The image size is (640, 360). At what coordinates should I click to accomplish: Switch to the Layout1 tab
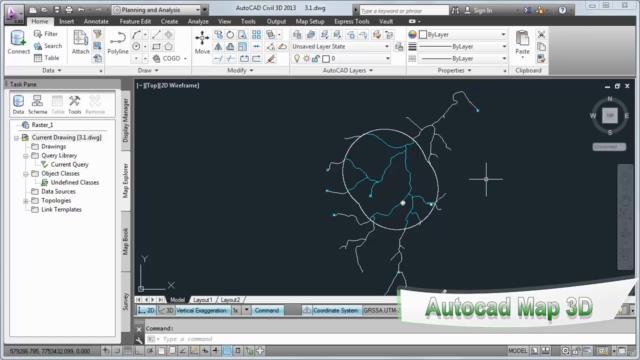[203, 300]
